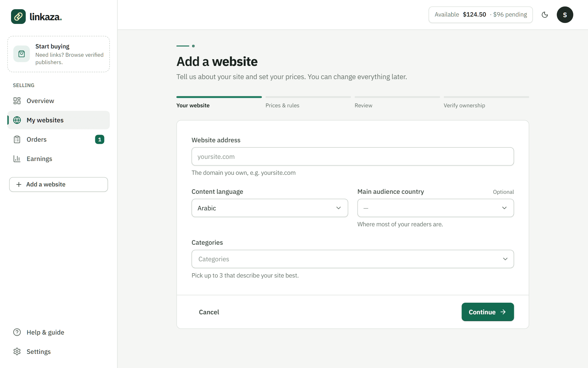Open the Start buying card

[x=58, y=54]
